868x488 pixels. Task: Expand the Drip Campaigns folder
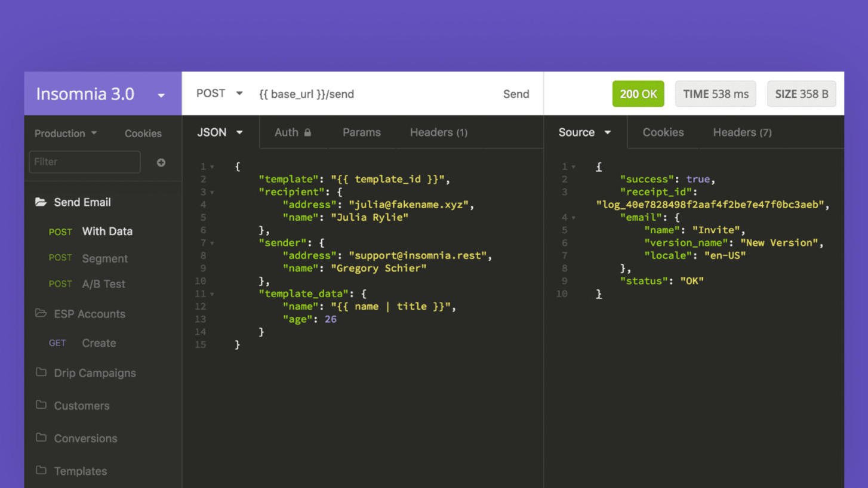click(94, 373)
